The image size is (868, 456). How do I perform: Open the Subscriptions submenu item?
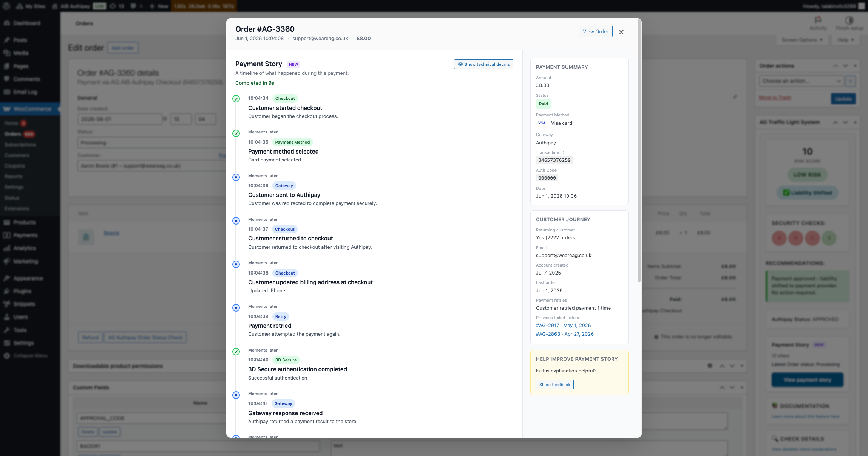coord(20,144)
